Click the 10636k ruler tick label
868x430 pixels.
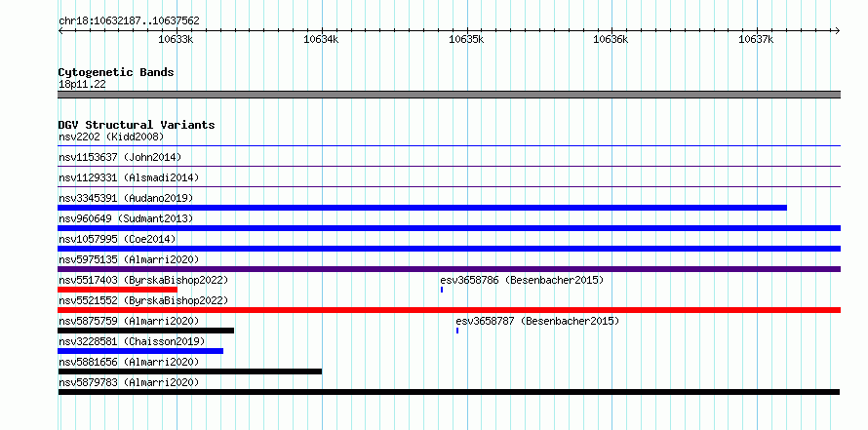click(x=612, y=39)
